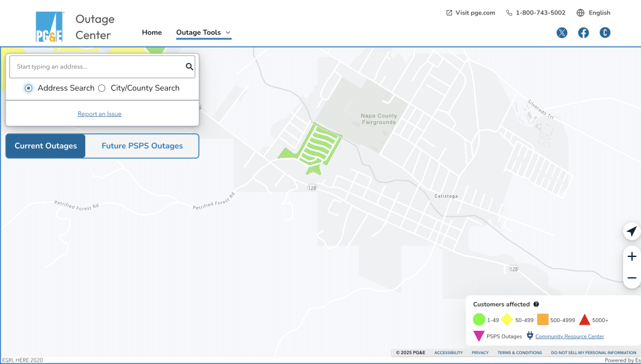The image size is (641, 364).
Task: Zoom out the map with minus button
Action: (x=632, y=278)
